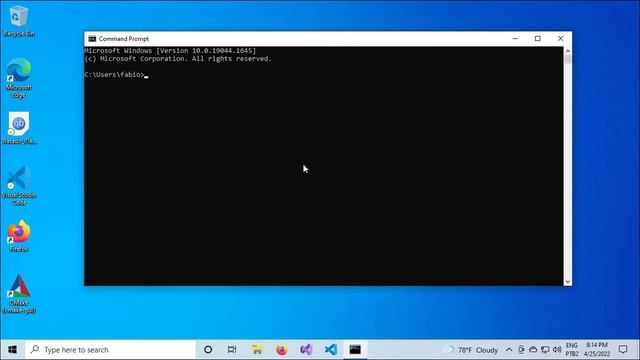
Task: Click the microphone/meet now tray icon
Action: 521,350
